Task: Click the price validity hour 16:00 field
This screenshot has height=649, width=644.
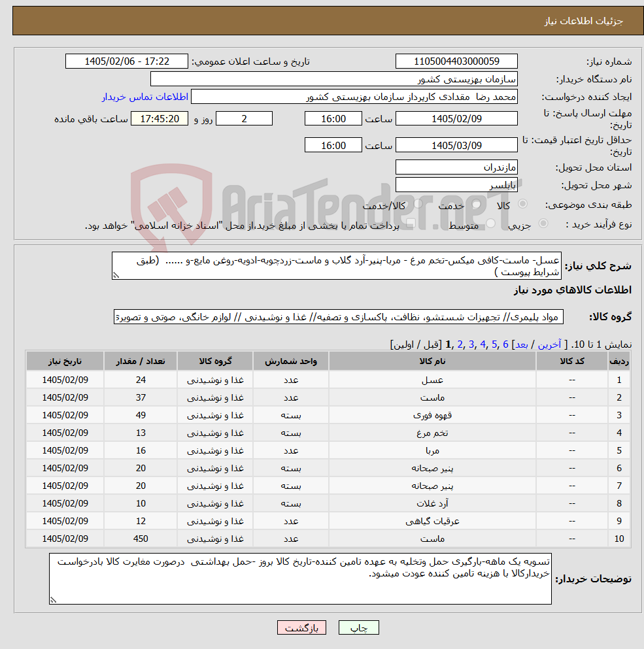Action: click(x=333, y=145)
